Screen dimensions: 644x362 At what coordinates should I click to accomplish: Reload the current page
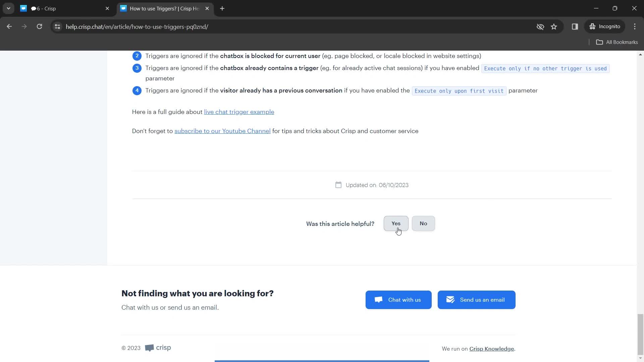click(39, 26)
